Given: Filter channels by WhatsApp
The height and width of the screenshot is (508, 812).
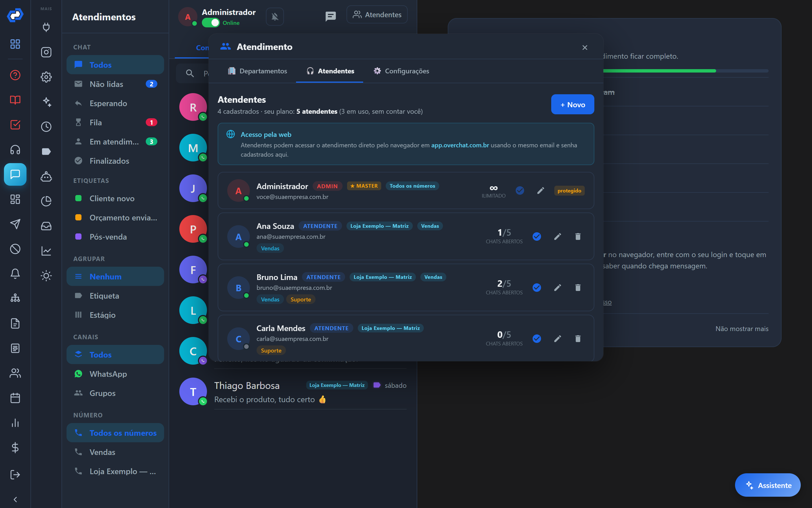Looking at the screenshot, I should [115, 374].
